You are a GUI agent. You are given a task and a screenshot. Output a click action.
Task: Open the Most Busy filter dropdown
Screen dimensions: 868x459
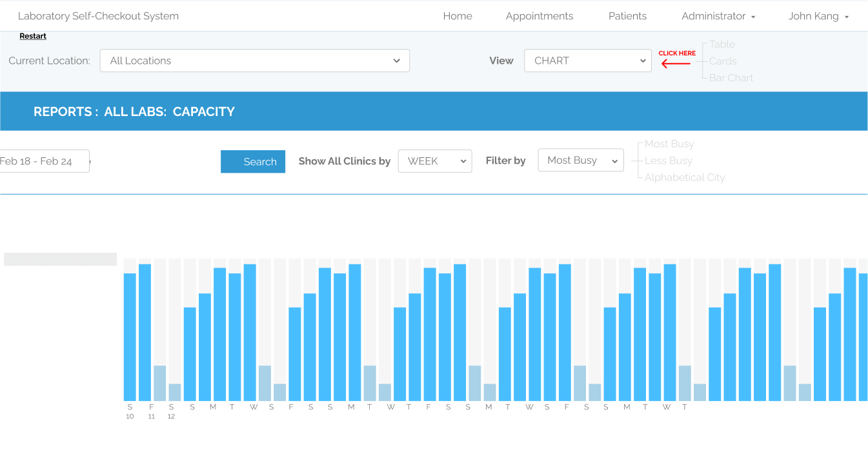pyautogui.click(x=581, y=161)
